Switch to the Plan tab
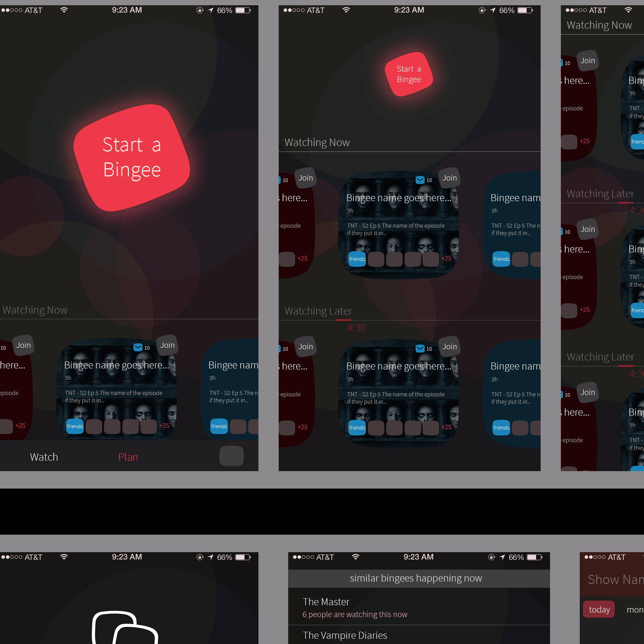The image size is (644, 644). [128, 457]
